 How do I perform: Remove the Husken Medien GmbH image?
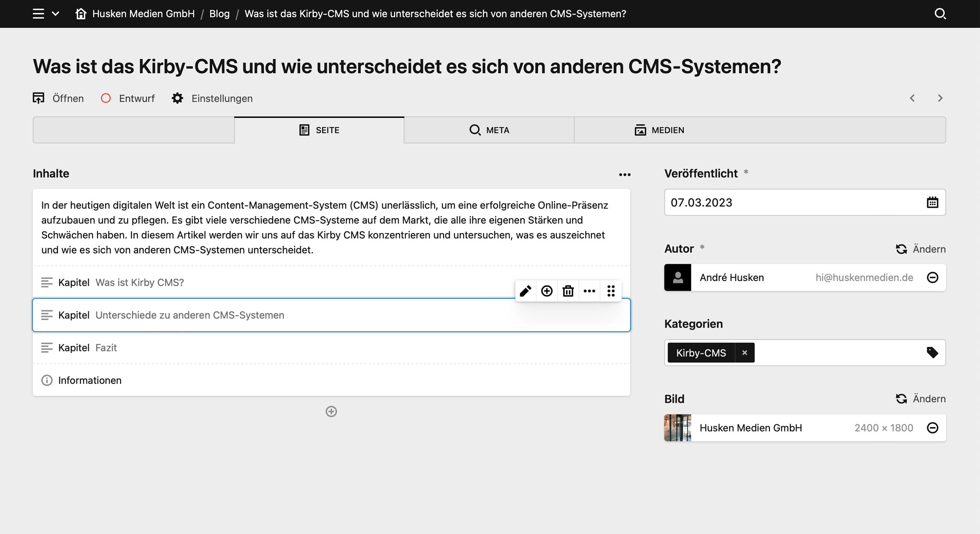(933, 427)
